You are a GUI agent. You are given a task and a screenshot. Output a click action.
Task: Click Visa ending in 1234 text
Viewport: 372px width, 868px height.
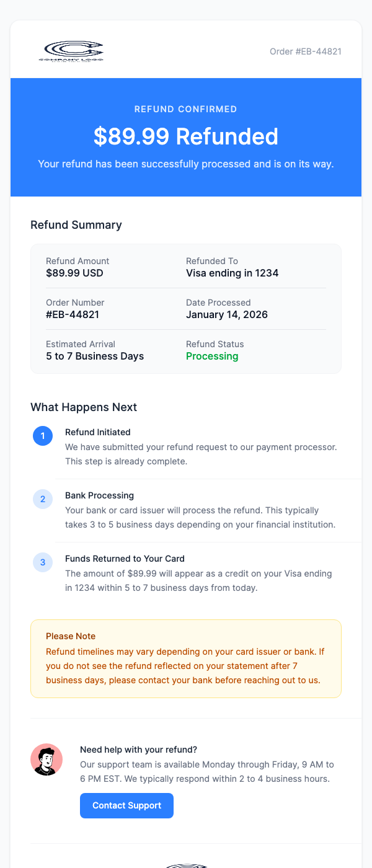point(232,273)
